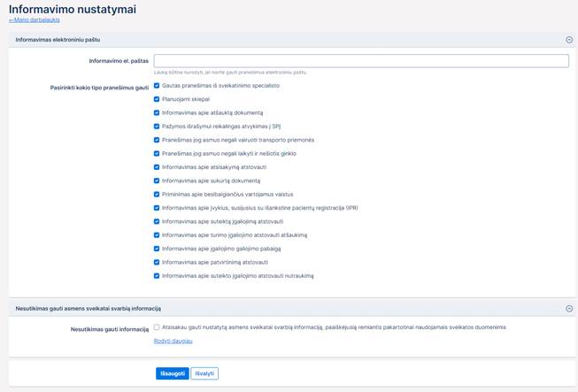Toggle the Planuojami skiepai checkbox
Image resolution: width=578 pixels, height=392 pixels.
(x=157, y=99)
